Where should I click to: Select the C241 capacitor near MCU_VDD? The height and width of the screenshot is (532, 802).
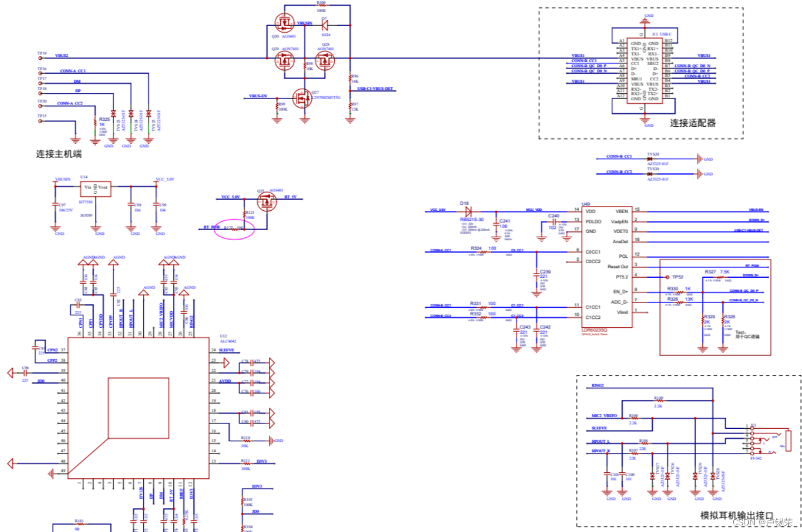(497, 223)
